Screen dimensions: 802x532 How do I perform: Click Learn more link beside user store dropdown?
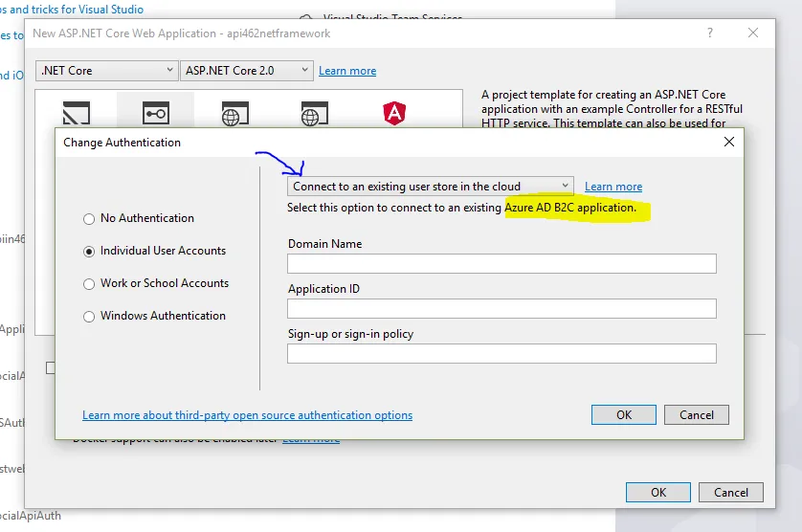pyautogui.click(x=613, y=187)
